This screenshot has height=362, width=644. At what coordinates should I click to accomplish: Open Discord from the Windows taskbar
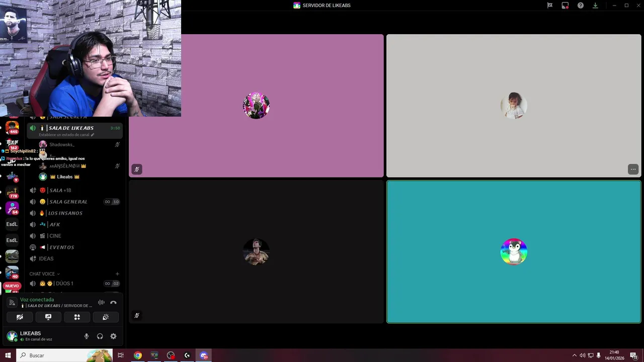[204, 355]
